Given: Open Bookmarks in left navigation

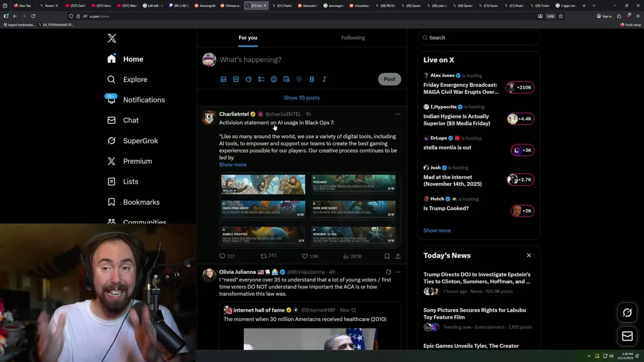Looking at the screenshot, I should click(133, 202).
